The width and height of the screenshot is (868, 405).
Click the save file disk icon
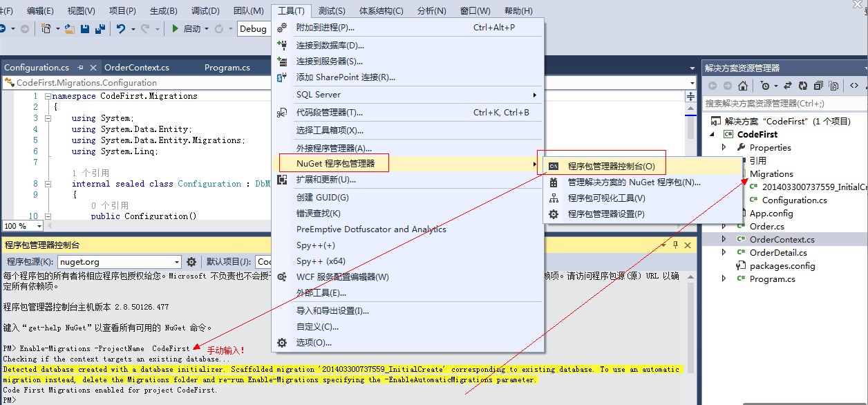click(85, 28)
